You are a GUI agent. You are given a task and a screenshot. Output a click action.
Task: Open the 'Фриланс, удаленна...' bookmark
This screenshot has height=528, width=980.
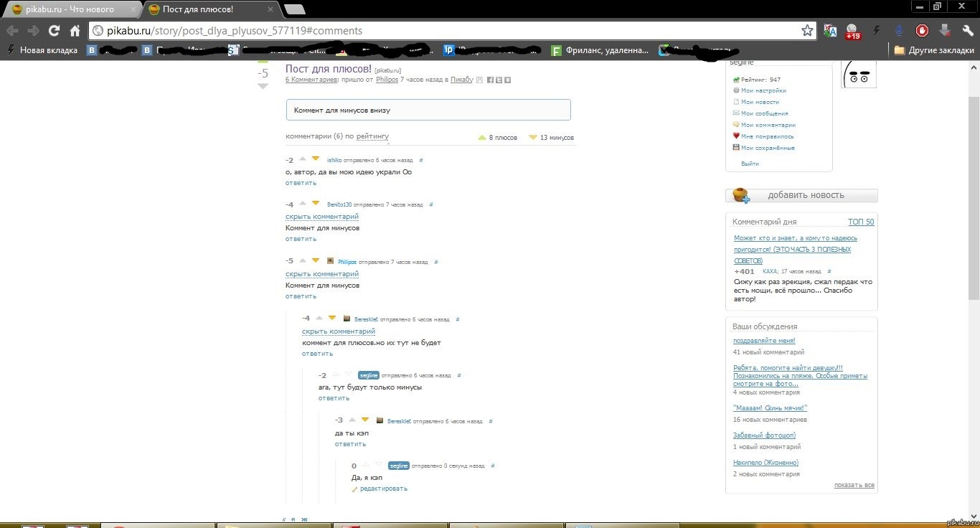click(600, 50)
